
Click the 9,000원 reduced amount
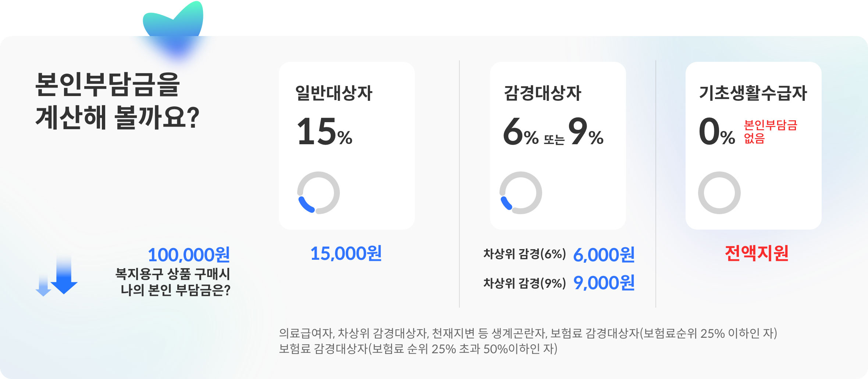coord(604,283)
